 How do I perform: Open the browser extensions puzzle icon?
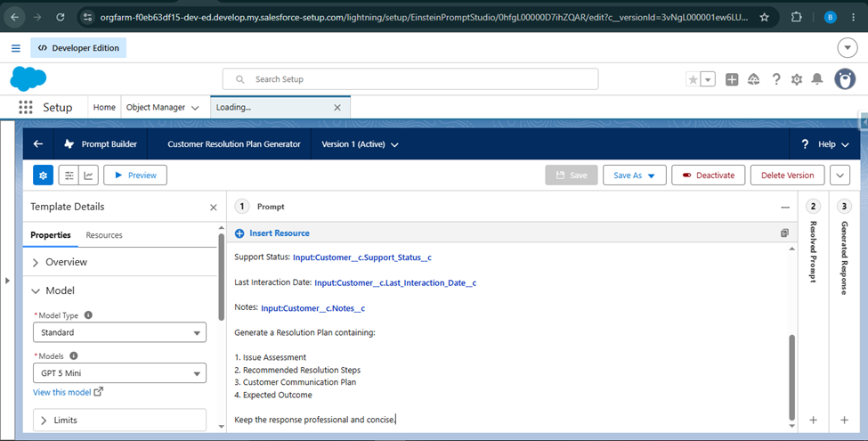pyautogui.click(x=796, y=17)
